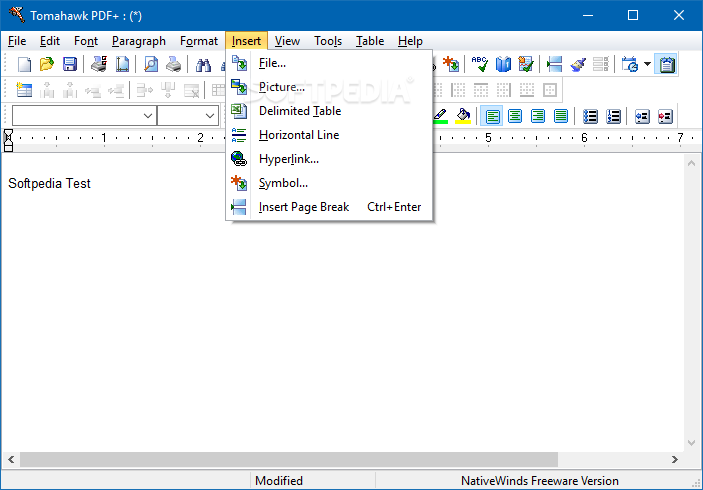Run spell check with ABC checkmark icon
The width and height of the screenshot is (703, 490).
pyautogui.click(x=480, y=65)
